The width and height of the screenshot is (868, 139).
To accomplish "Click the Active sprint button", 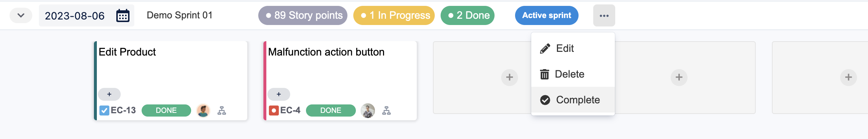I will click(x=547, y=15).
